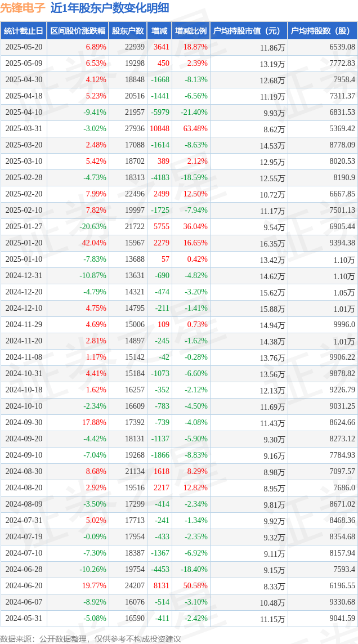Click the 数据来源 disclaimer footer text

point(90,638)
